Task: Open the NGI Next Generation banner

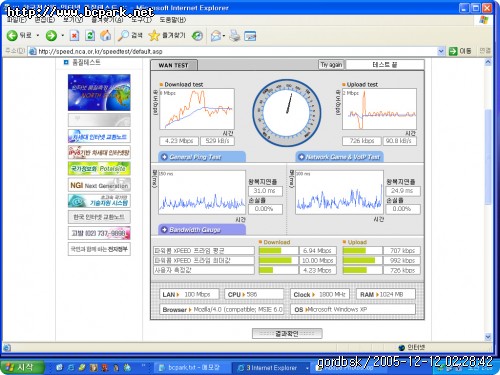Action: pyautogui.click(x=99, y=185)
